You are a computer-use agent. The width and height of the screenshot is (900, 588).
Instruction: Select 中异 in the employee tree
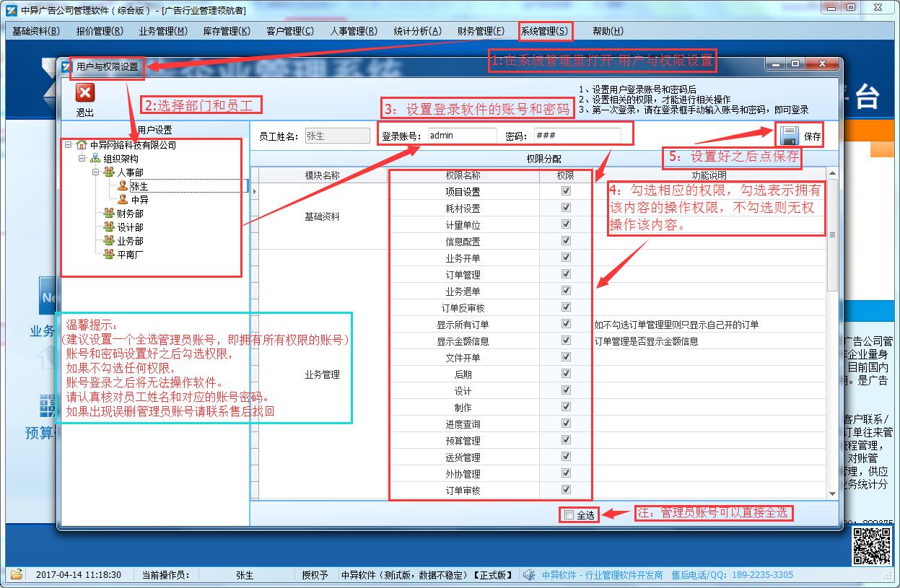coord(140,200)
